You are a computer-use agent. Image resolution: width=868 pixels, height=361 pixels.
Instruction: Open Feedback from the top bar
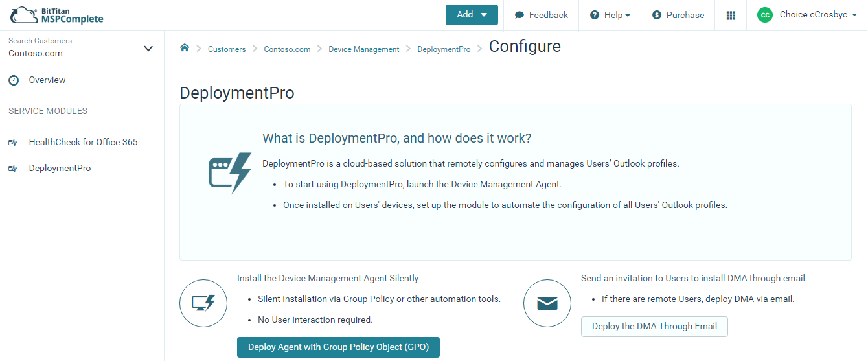pyautogui.click(x=541, y=15)
